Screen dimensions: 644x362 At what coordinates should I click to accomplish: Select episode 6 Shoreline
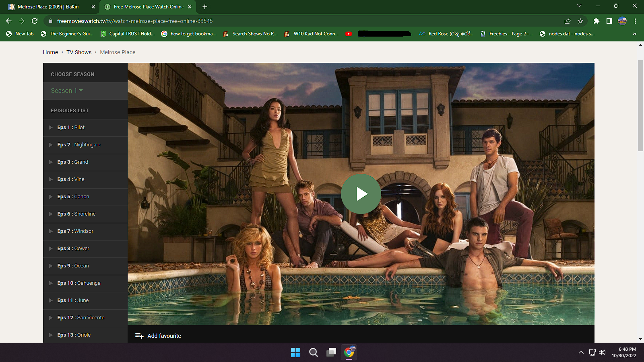[85, 214]
